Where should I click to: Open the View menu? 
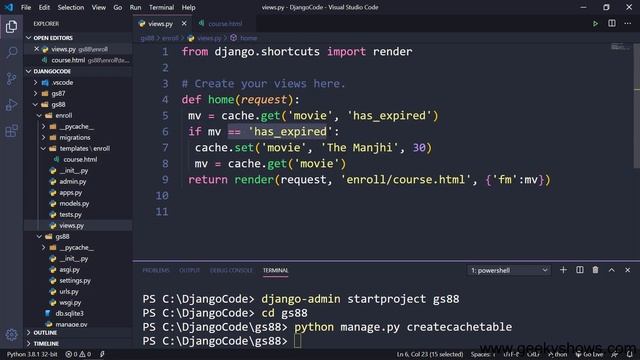98,7
